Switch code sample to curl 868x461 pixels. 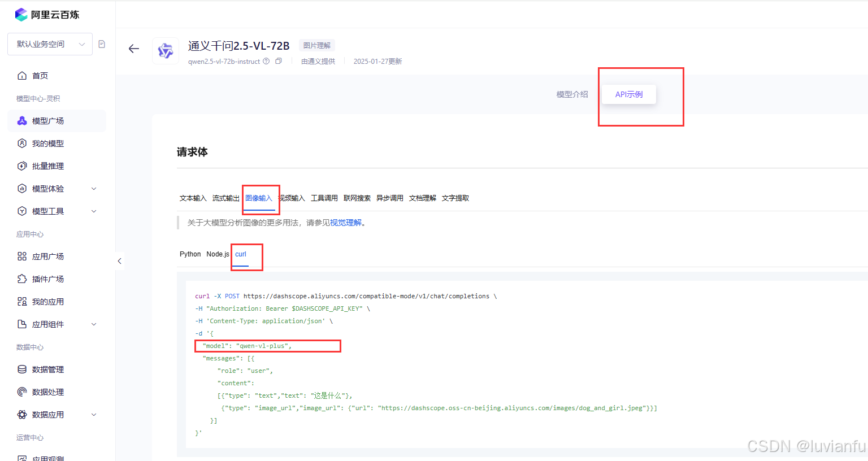(241, 254)
